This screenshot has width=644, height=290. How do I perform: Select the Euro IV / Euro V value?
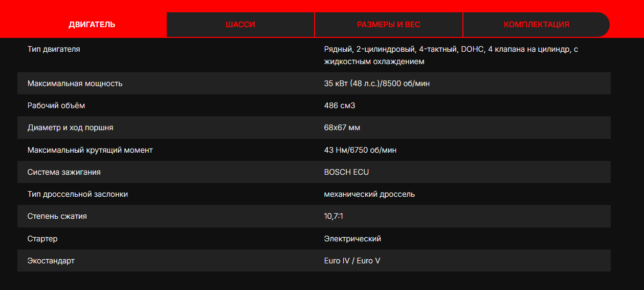tap(352, 261)
